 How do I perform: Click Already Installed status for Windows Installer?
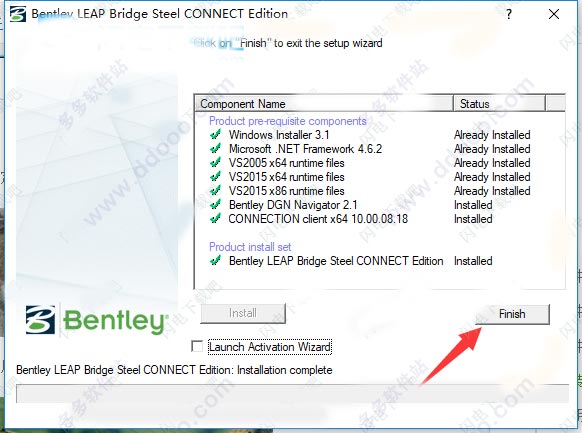point(492,135)
